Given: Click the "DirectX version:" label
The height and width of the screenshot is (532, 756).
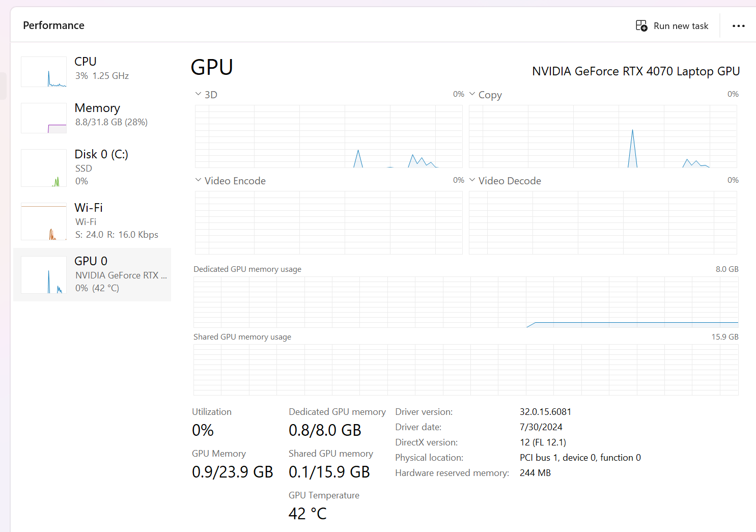Looking at the screenshot, I should (x=427, y=442).
